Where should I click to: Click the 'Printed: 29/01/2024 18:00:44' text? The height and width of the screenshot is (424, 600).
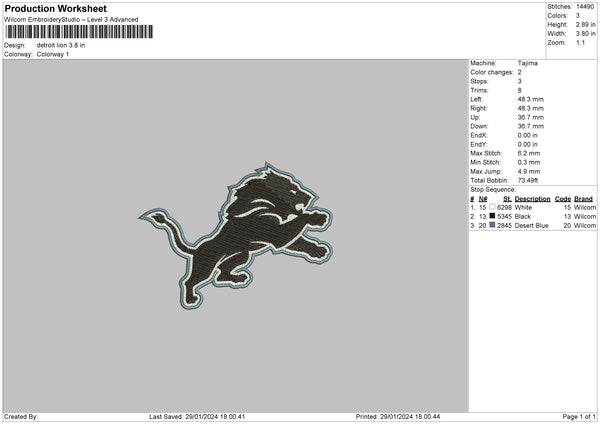coord(398,416)
